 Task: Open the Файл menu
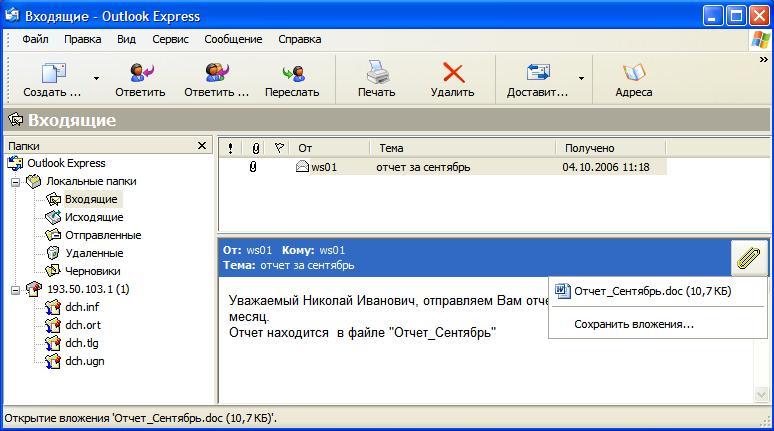click(x=35, y=39)
